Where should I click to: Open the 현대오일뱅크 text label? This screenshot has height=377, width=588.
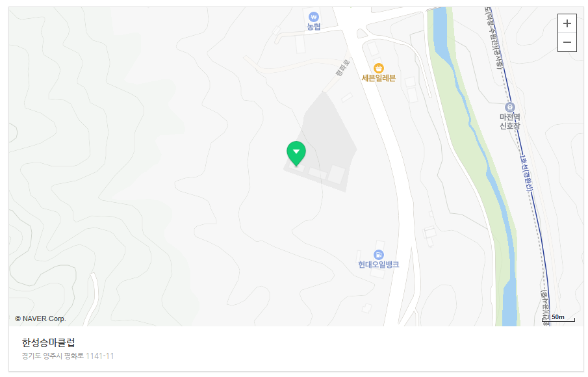(x=378, y=265)
